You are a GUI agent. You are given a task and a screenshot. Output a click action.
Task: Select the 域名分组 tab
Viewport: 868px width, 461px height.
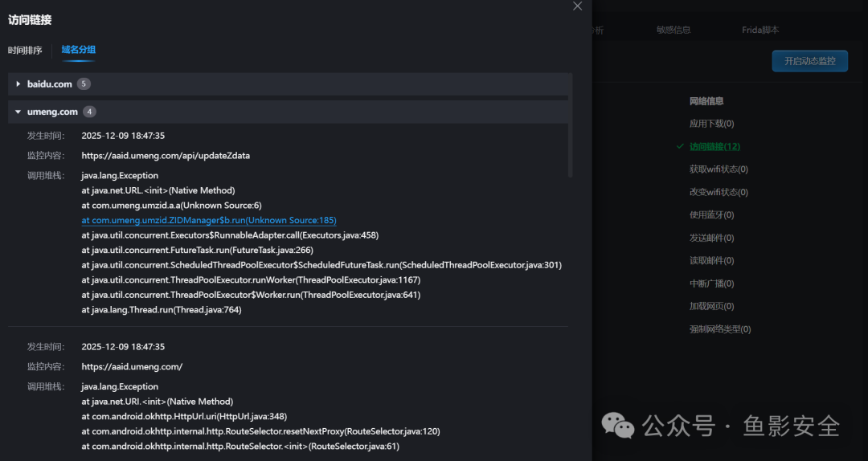(x=79, y=50)
